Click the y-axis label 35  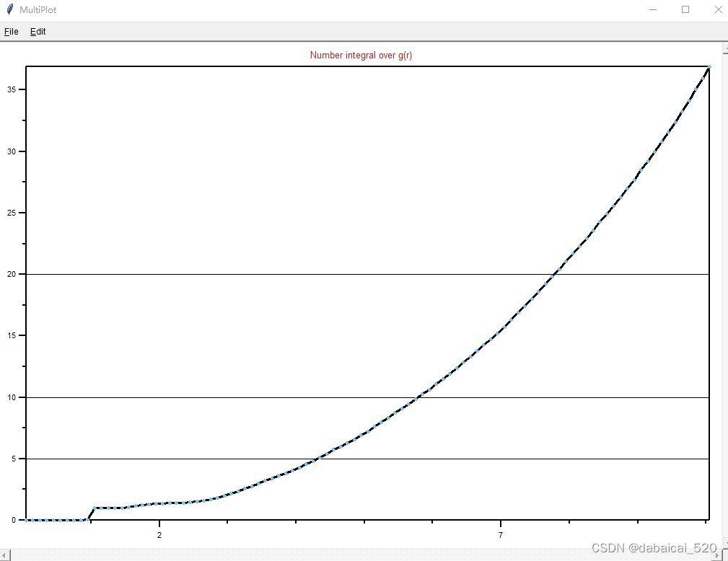coord(12,89)
